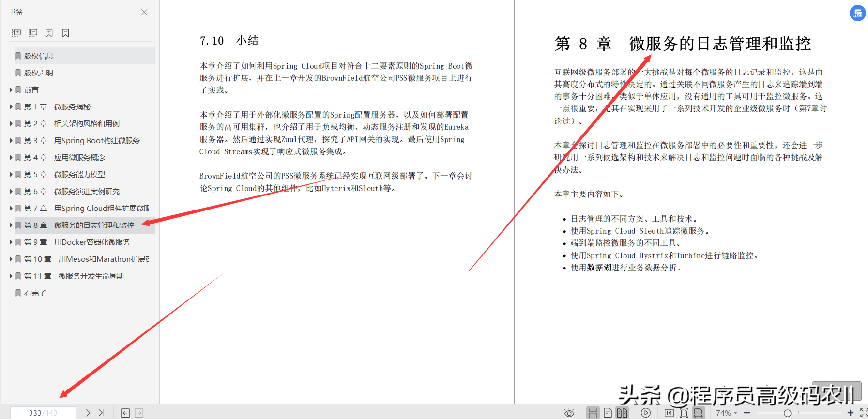Go forward to next view

click(x=139, y=413)
